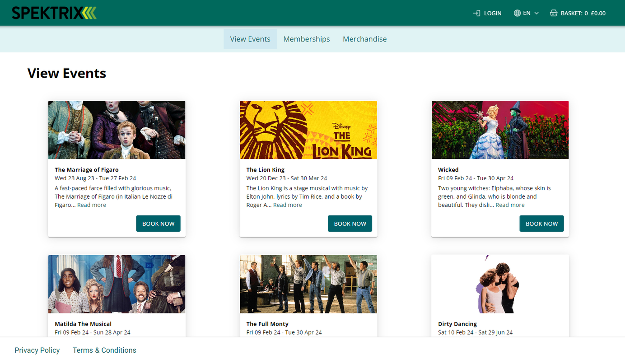The height and width of the screenshot is (364, 625).
Task: Click The Lion King title
Action: [x=266, y=170]
